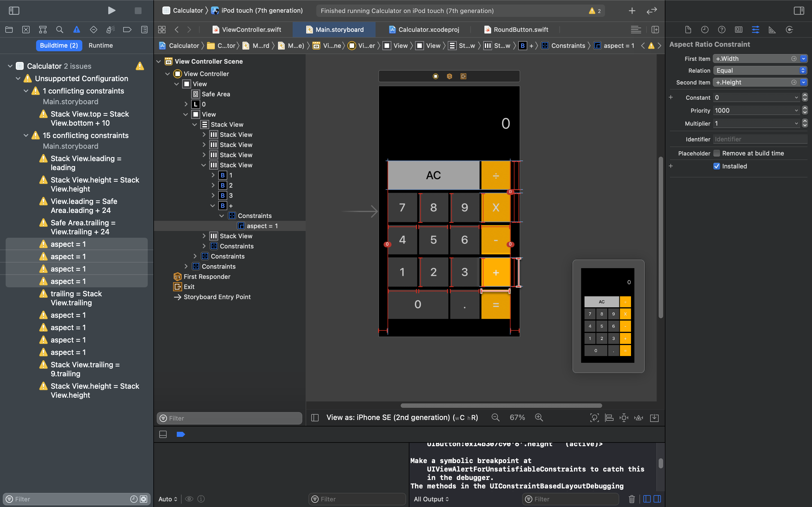Open the Connections inspector icon

789,30
